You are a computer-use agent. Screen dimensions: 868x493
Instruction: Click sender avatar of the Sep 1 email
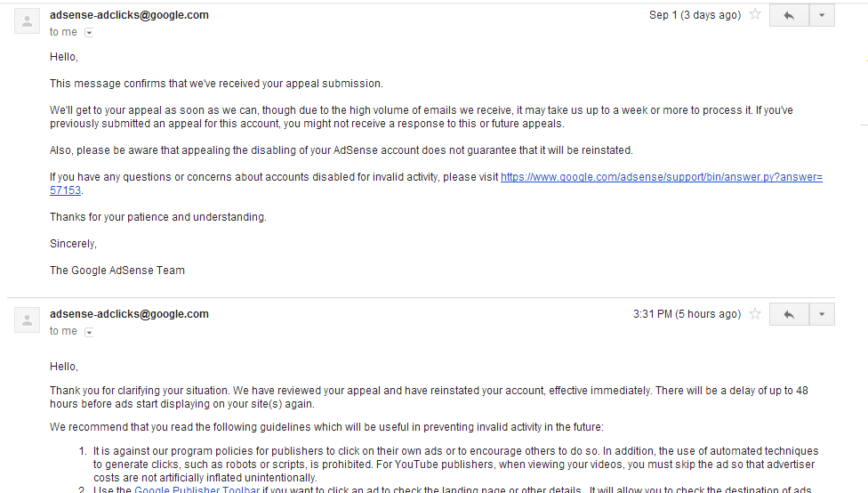tap(28, 20)
